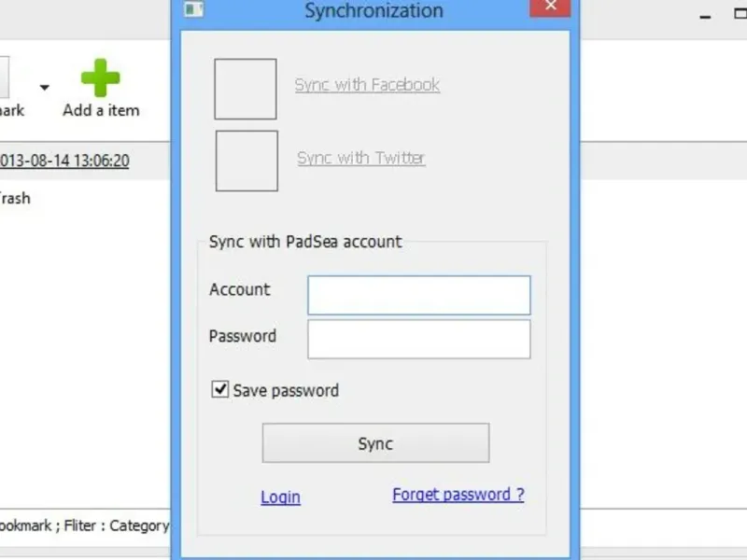Viewport: 747px width, 560px height.
Task: Click the partially visible bookmark toolbar button
Action: 7,89
